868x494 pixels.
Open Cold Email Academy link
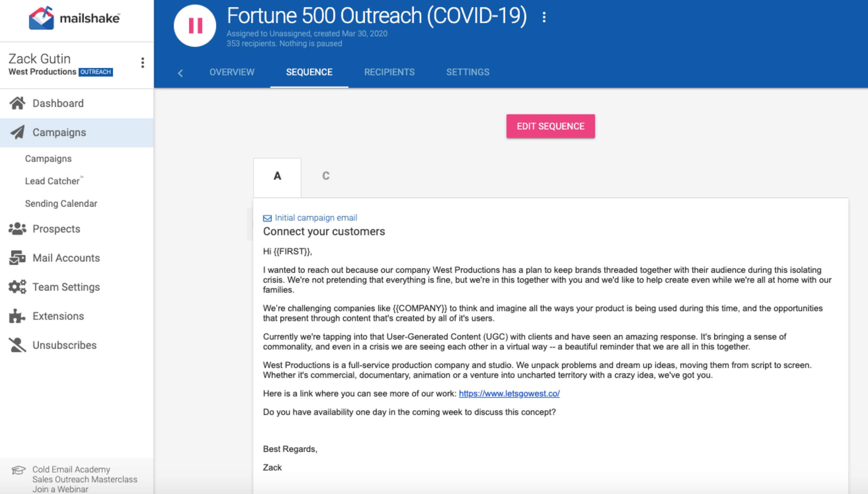point(71,469)
